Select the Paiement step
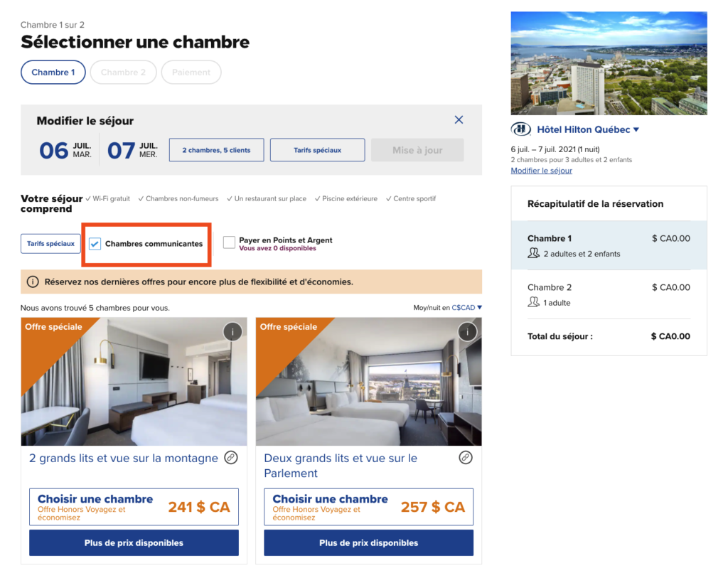This screenshot has height=568, width=728. [x=191, y=72]
